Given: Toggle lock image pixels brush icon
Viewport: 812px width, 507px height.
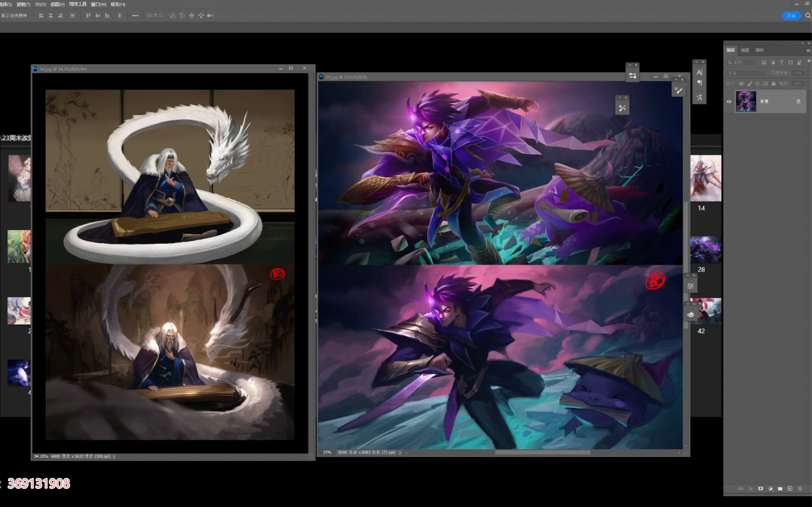Looking at the screenshot, I should [749, 84].
